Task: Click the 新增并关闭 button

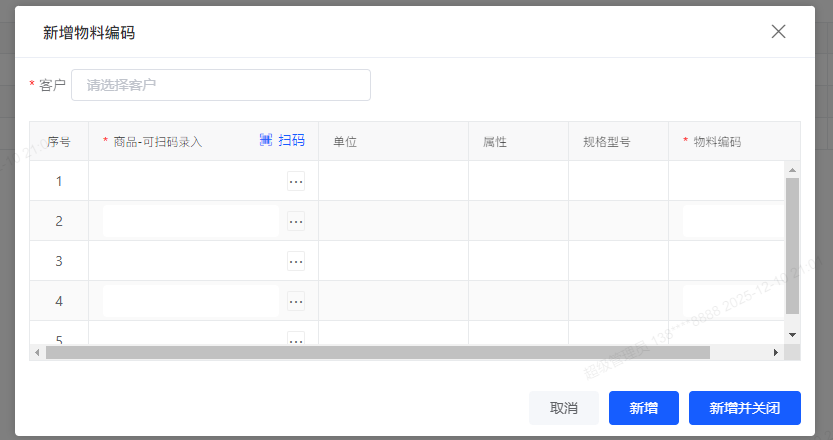Action: [x=744, y=408]
